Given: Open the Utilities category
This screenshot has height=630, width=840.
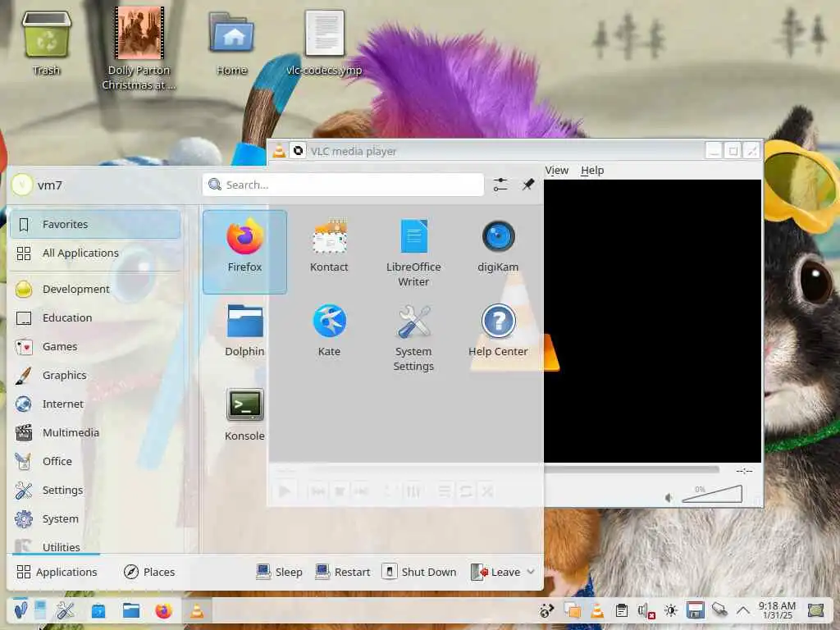Looking at the screenshot, I should tap(95, 546).
